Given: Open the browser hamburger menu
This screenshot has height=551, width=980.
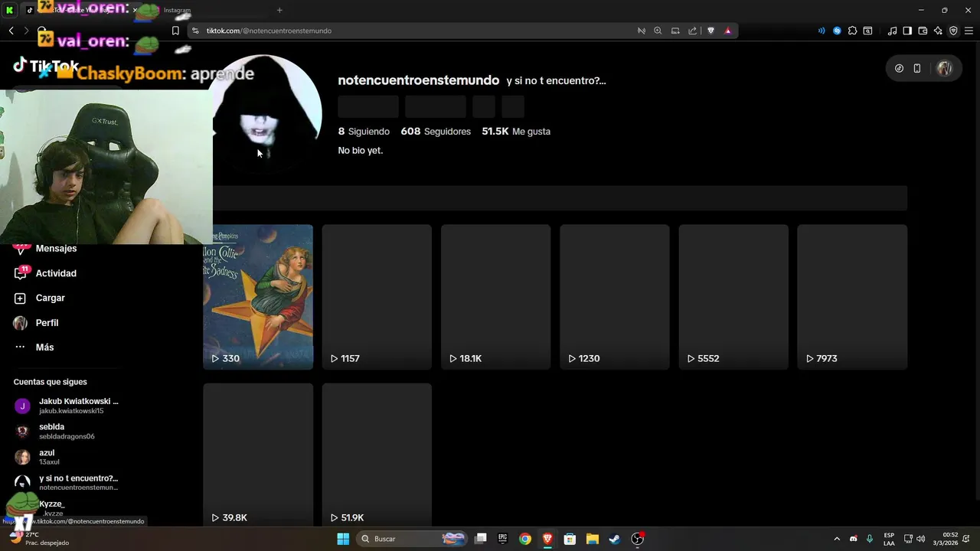Looking at the screenshot, I should 969,31.
